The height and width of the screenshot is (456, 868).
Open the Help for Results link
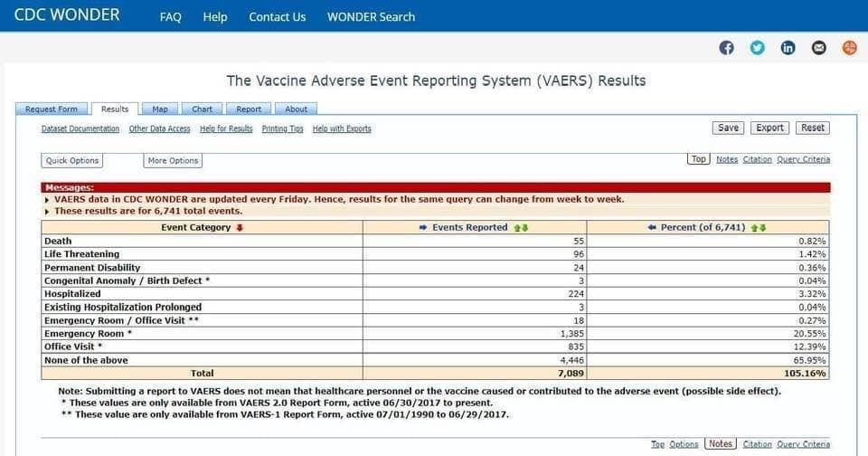click(226, 128)
